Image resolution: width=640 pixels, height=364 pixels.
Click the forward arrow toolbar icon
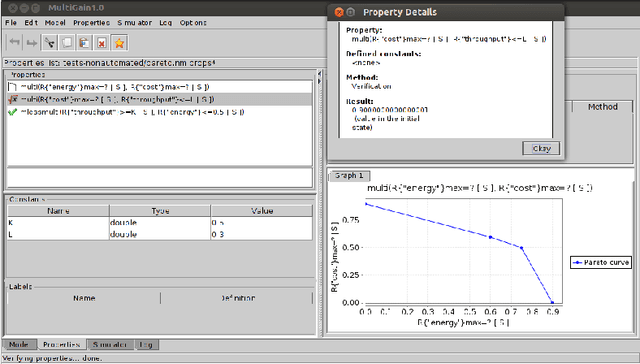pos(32,42)
